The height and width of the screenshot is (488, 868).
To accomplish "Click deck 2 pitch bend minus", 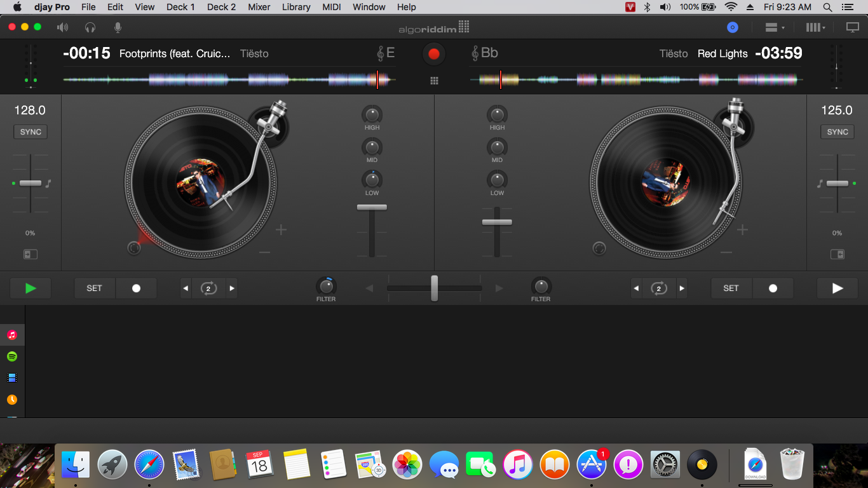I will tap(726, 252).
